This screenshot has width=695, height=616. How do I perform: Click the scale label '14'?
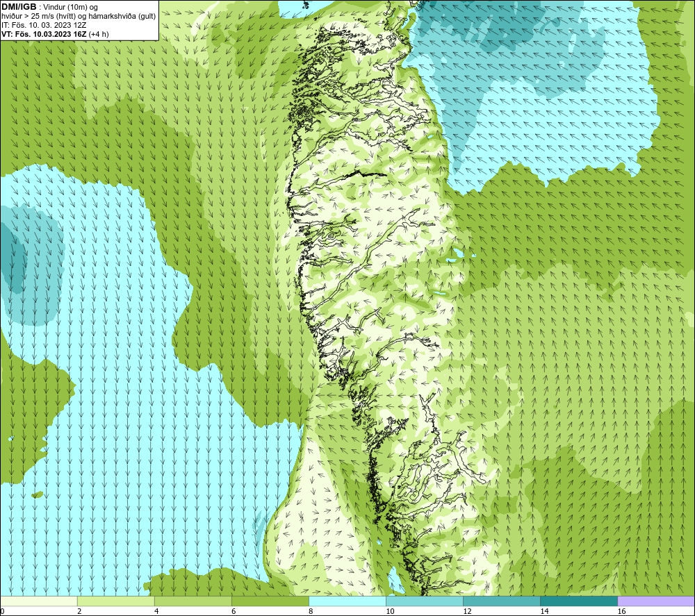[544, 612]
